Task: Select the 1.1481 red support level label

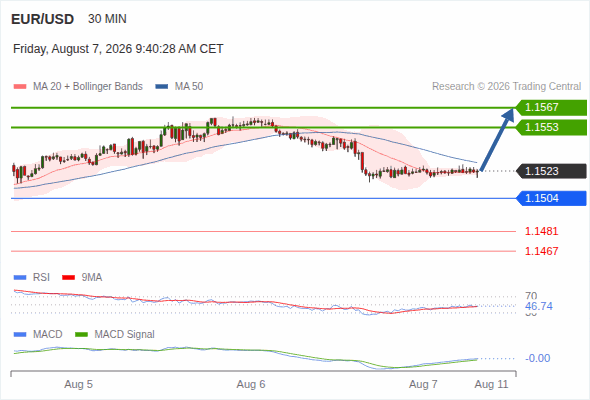Action: pos(541,231)
